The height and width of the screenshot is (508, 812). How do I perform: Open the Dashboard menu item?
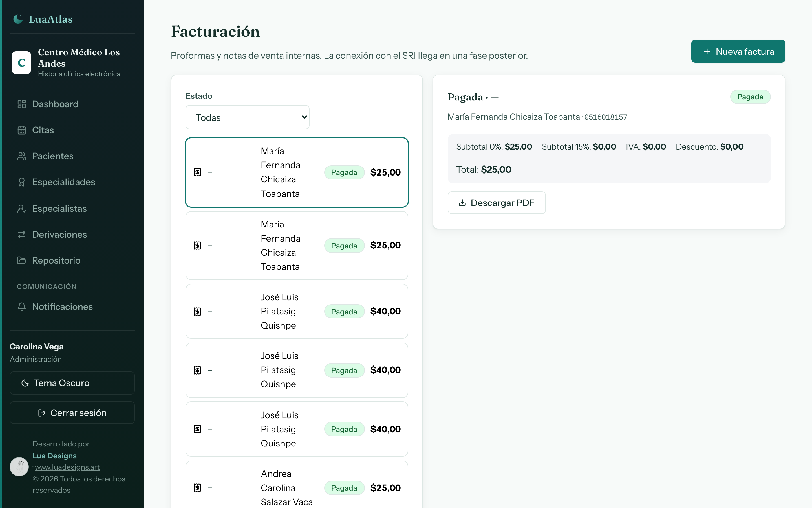click(72, 104)
